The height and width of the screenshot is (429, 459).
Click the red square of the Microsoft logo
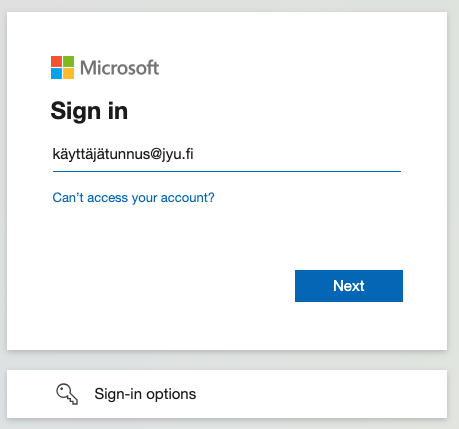[56, 61]
